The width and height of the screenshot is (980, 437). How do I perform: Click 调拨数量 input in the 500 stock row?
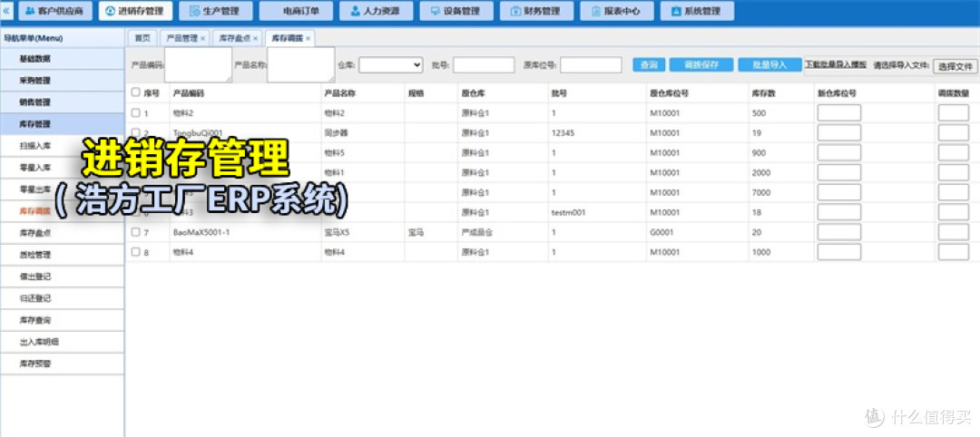953,113
